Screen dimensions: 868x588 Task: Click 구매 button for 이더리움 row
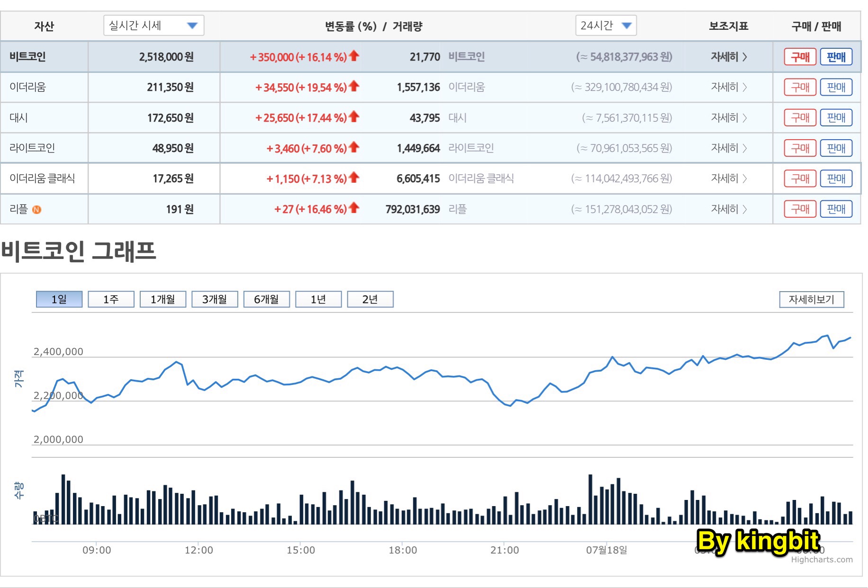[800, 87]
